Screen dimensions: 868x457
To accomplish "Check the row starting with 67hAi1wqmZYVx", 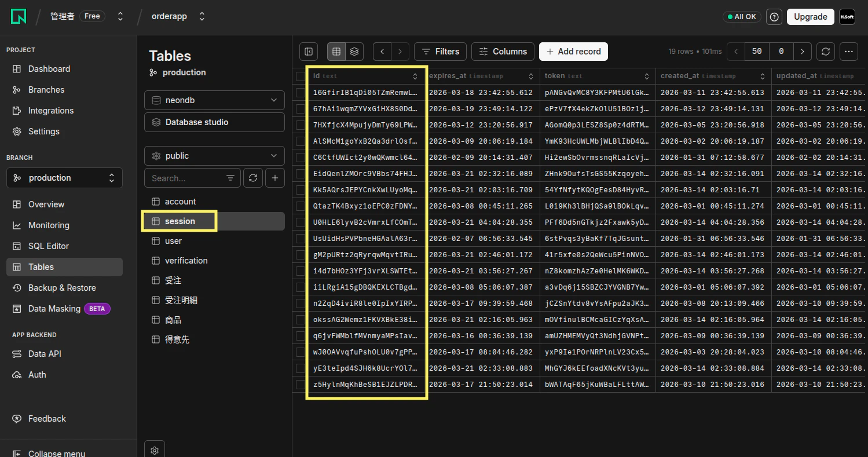I will click(300, 109).
